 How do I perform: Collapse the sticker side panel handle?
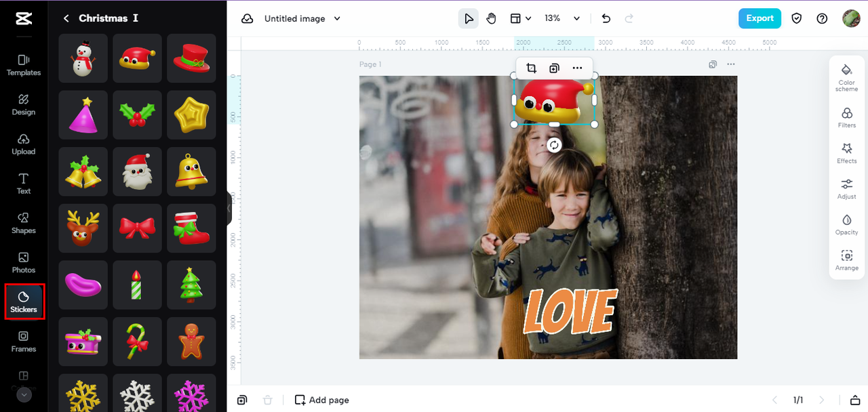(229, 208)
